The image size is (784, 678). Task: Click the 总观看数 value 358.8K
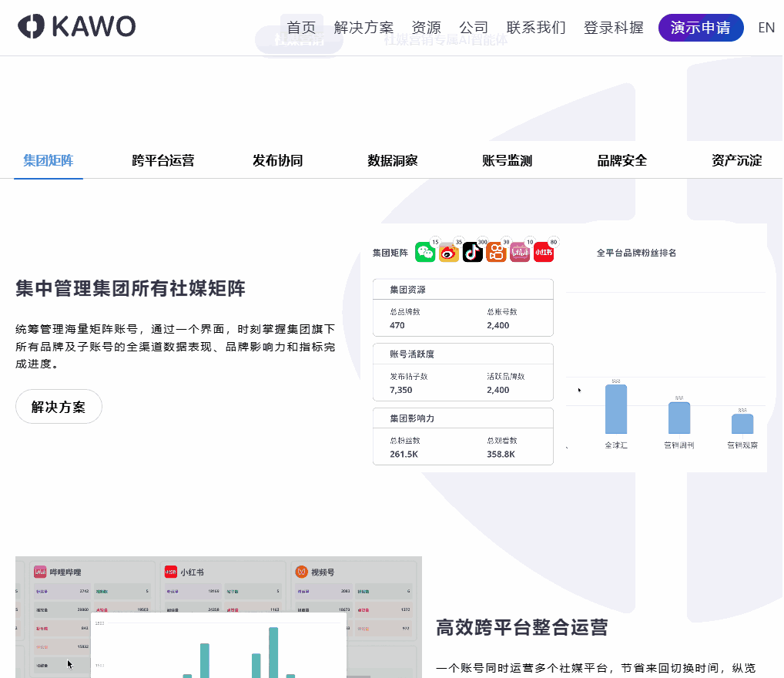(x=501, y=455)
